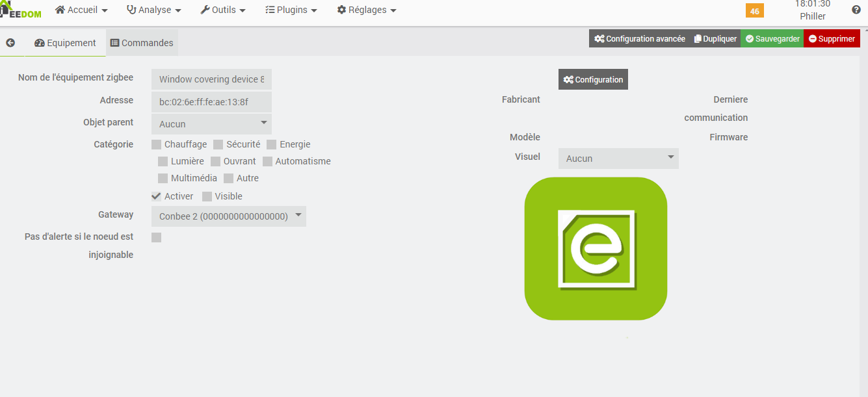
Task: Open the Réglages menu
Action: 367,10
